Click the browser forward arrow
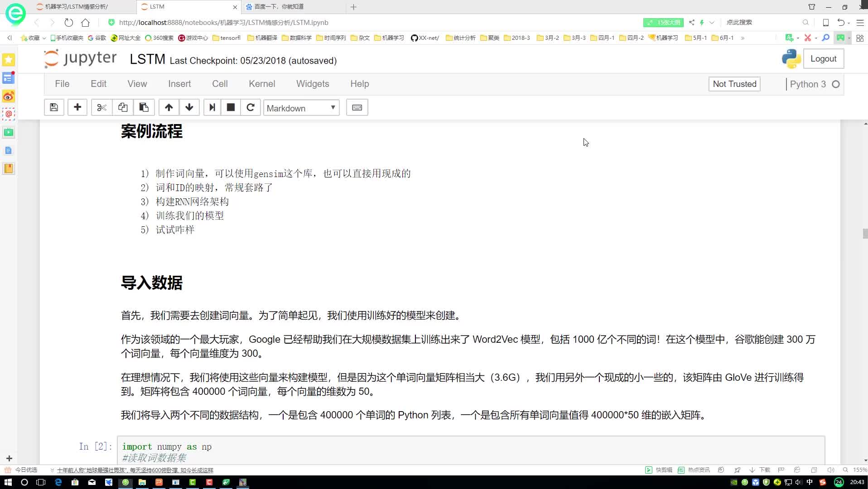The height and width of the screenshot is (489, 868). [x=52, y=22]
